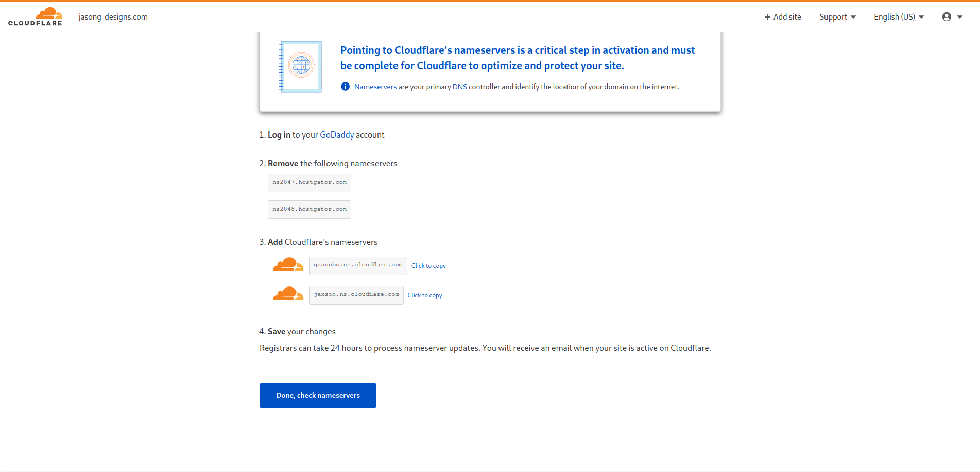Screen dimensions: 980x472
Task: Click the Cloudflare logo in header
Action: click(x=35, y=16)
